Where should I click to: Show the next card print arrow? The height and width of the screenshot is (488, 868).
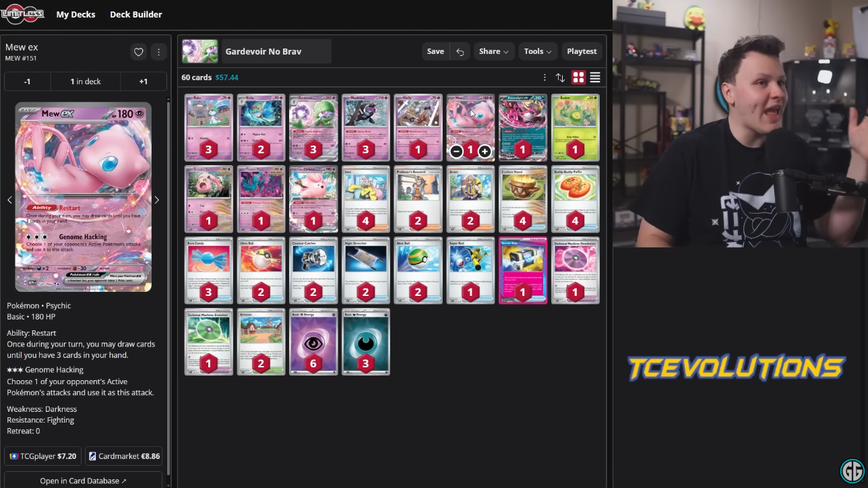tap(156, 200)
